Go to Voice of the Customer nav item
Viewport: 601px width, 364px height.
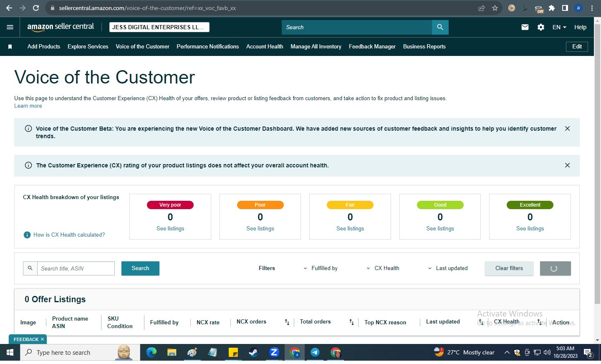point(143,47)
